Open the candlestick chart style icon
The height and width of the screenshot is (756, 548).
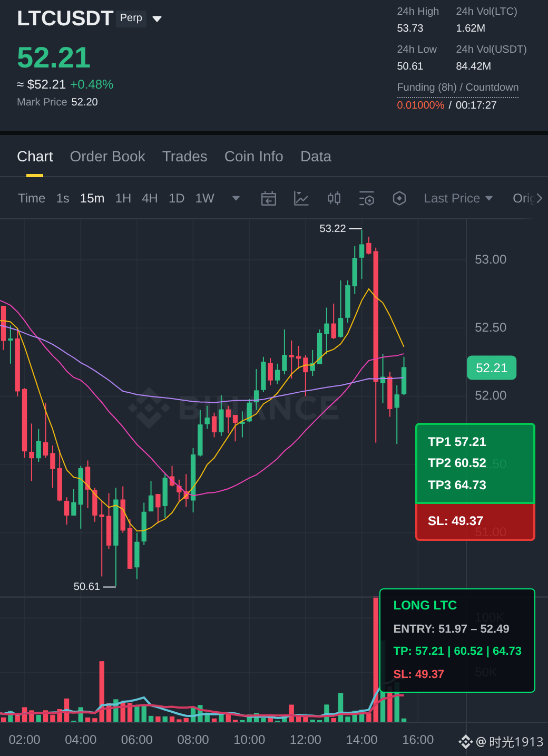(x=334, y=198)
